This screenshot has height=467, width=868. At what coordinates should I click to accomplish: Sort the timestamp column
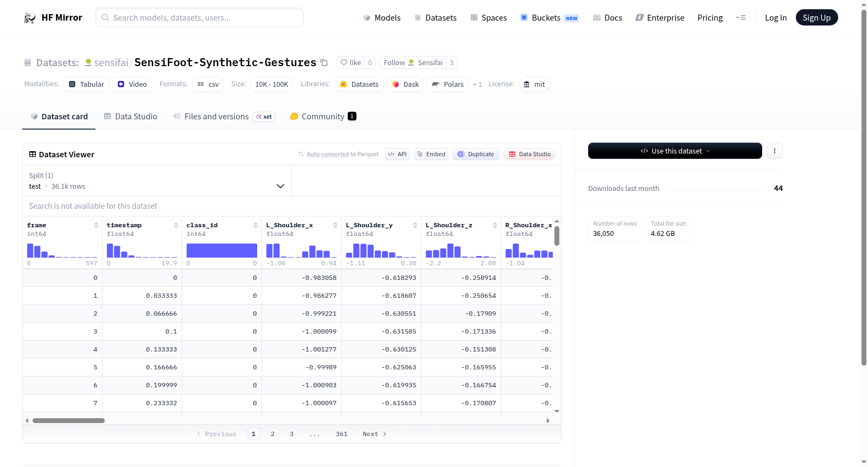click(x=176, y=225)
